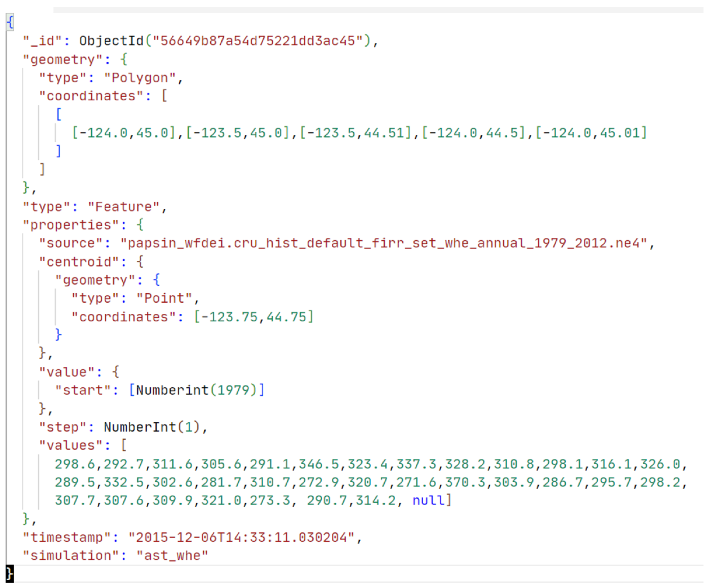The height and width of the screenshot is (588, 712).
Task: Click the source filename string value
Action: tap(383, 243)
